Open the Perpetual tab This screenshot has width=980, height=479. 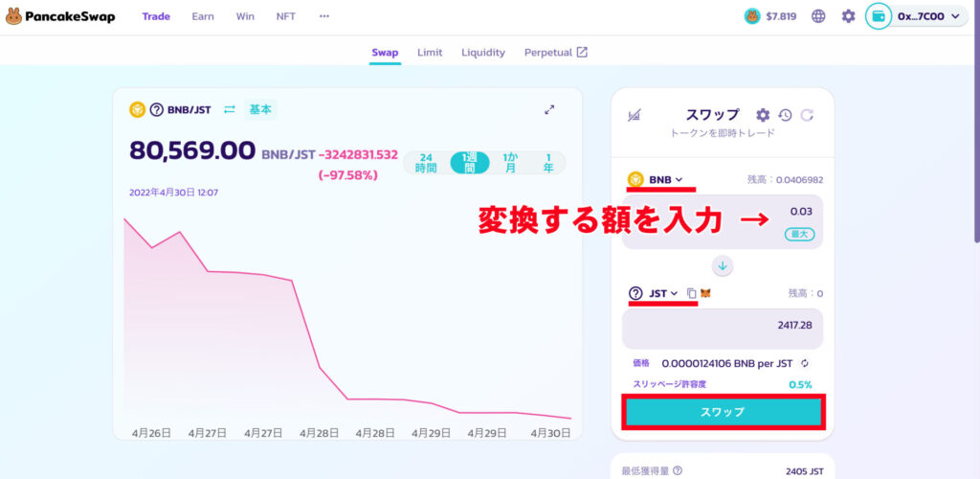(x=548, y=53)
